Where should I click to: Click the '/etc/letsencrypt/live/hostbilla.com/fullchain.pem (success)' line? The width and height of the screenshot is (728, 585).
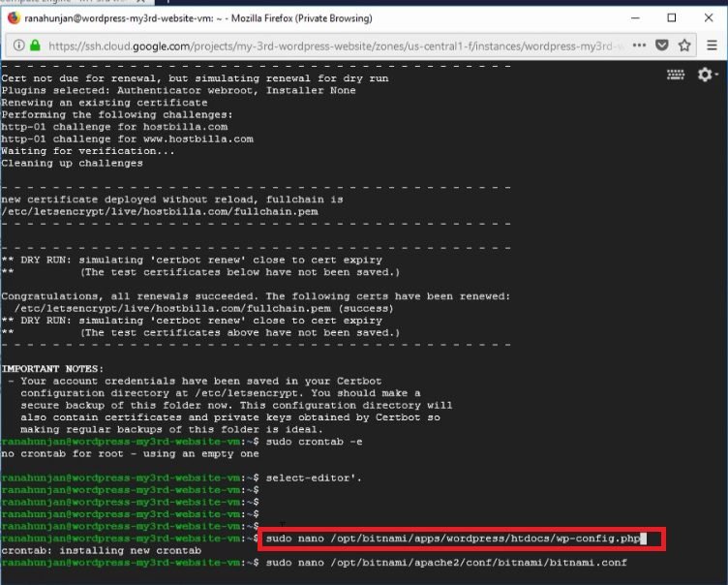(204, 309)
